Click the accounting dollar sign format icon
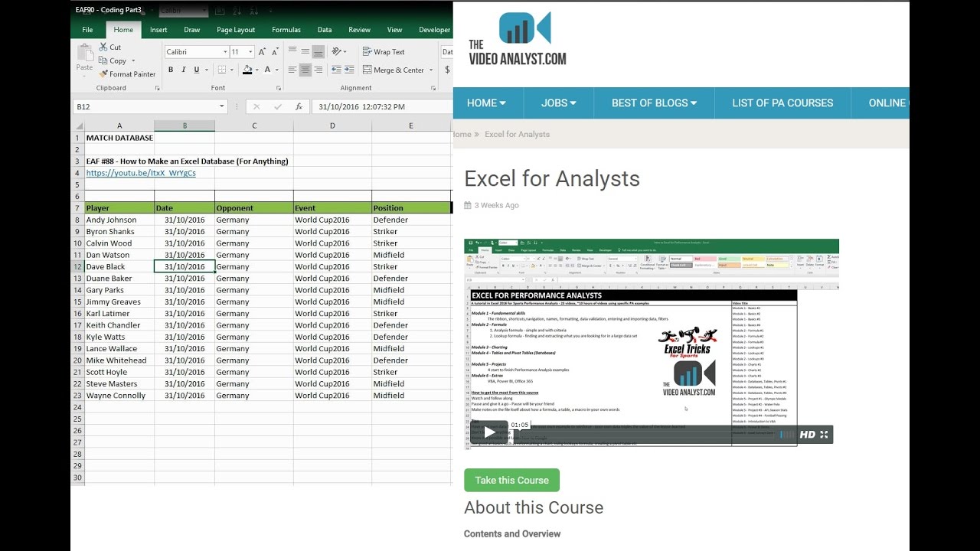This screenshot has width=980, height=551. [x=447, y=70]
